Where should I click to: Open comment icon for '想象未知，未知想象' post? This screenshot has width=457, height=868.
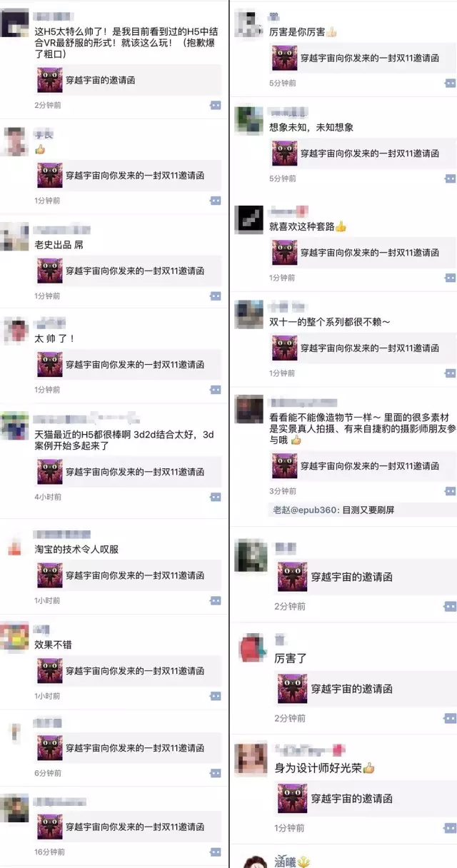pyautogui.click(x=450, y=178)
